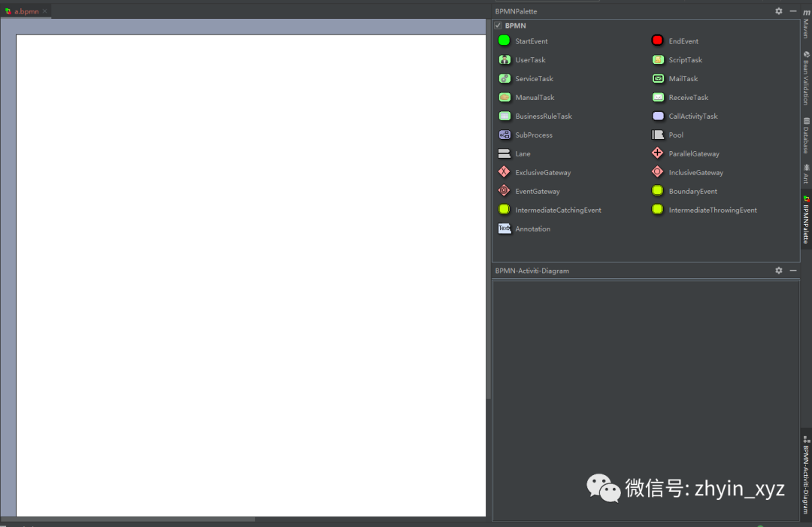Click the BusinessRuleTask icon
The width and height of the screenshot is (812, 527).
504,116
